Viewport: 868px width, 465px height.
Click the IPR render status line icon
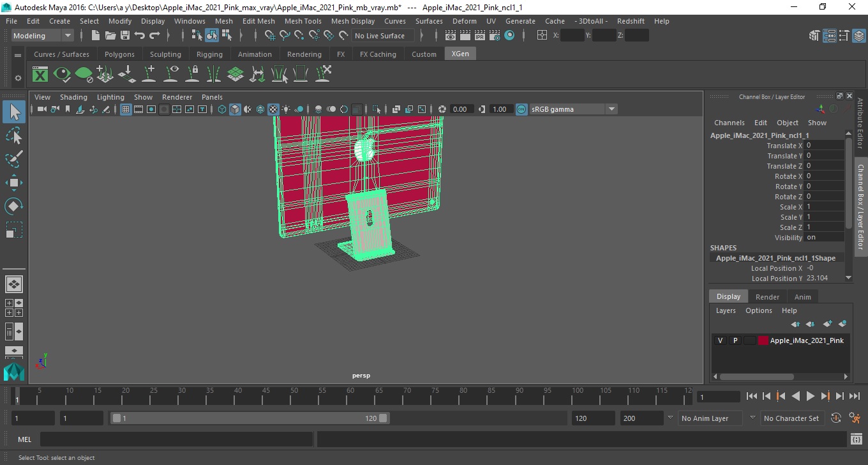pos(481,36)
